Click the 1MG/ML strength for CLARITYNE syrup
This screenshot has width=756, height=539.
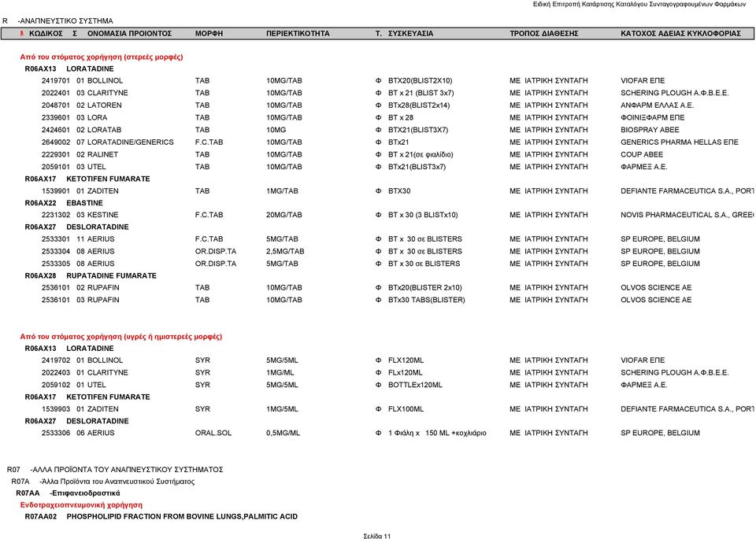(280, 373)
